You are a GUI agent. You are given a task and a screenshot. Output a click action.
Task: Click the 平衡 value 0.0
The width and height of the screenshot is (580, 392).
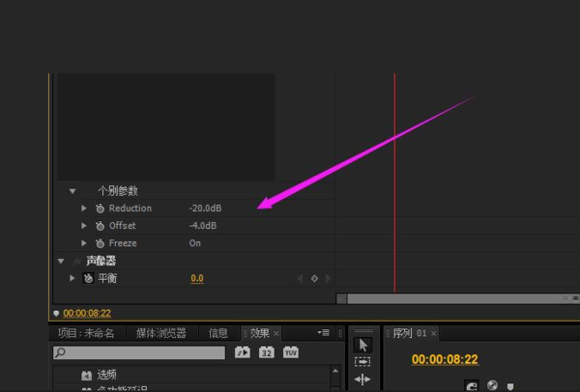coord(197,278)
